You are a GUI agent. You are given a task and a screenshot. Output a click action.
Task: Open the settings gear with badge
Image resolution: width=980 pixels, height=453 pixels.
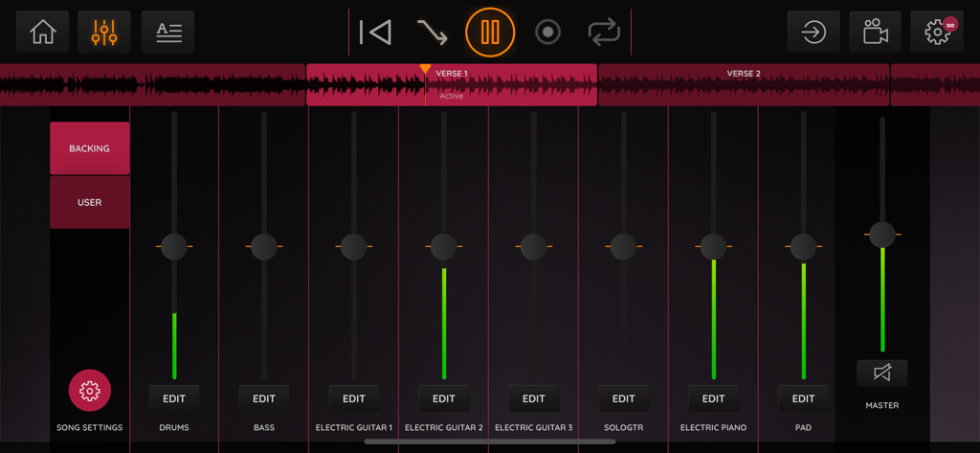click(937, 32)
